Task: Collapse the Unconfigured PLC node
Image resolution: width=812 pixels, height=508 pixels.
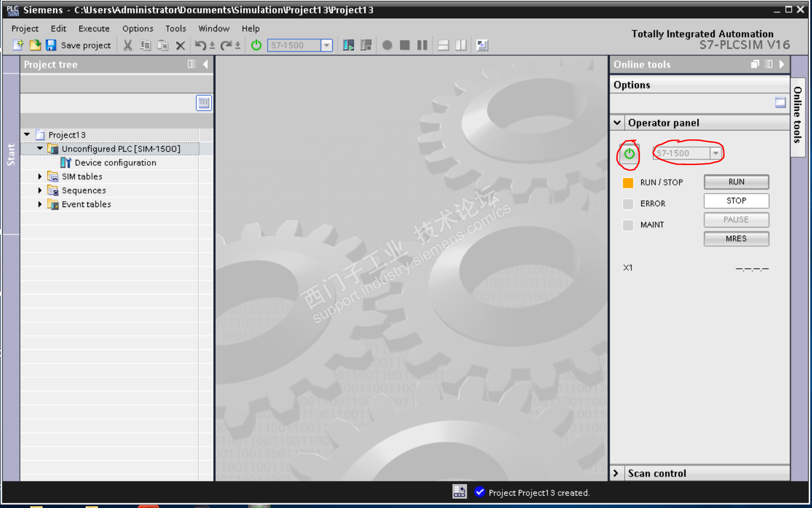Action: tap(40, 149)
